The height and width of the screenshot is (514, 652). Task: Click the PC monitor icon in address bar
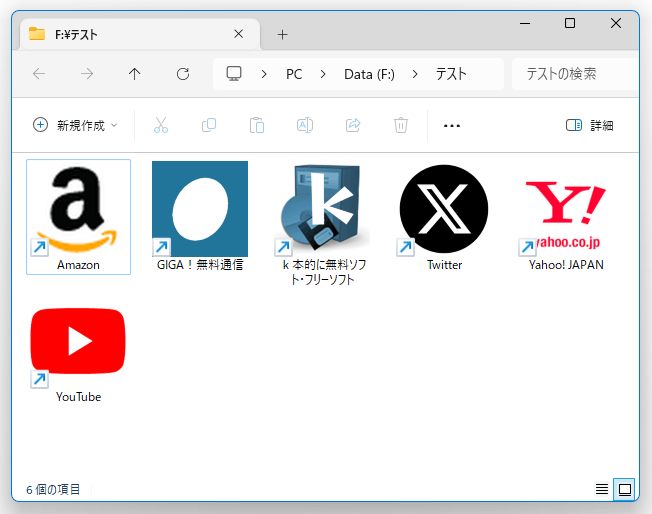(234, 74)
